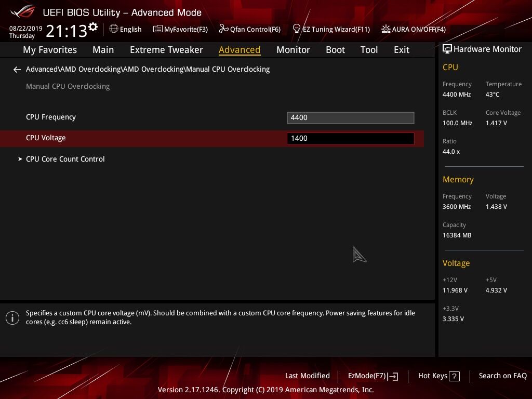
Task: Click the Qfan Control fan icon
Action: click(x=223, y=29)
